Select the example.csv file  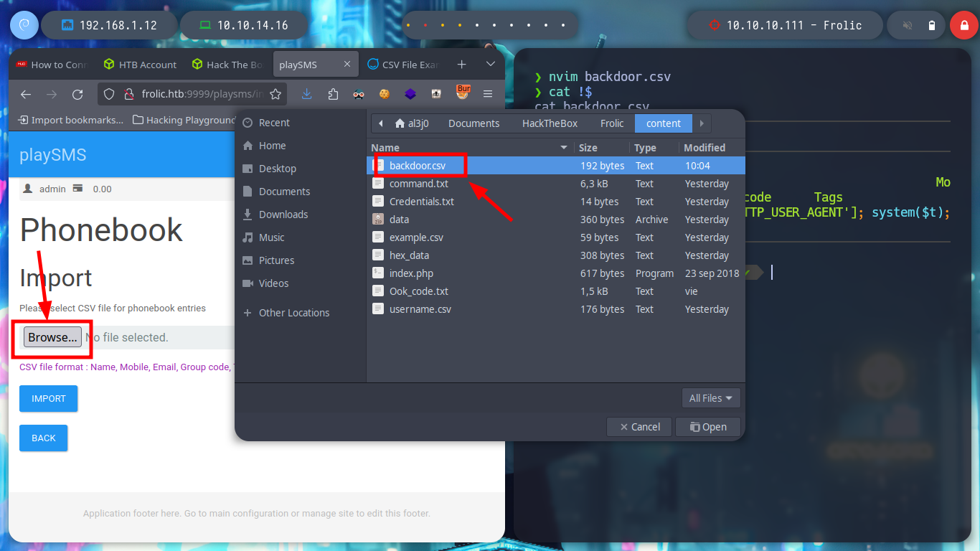556,237
